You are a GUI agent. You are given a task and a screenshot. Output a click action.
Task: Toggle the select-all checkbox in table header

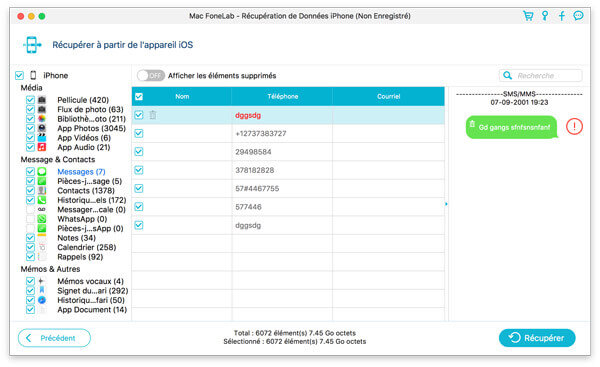139,96
